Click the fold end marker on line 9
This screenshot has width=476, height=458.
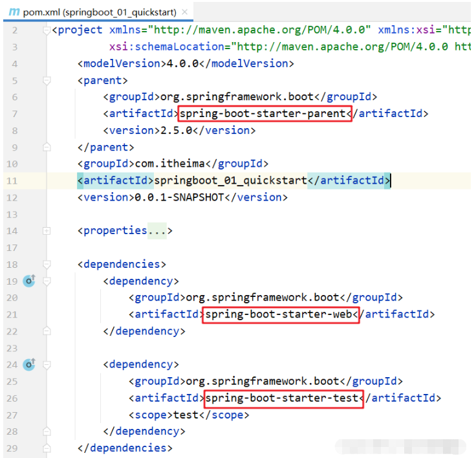pyautogui.click(x=47, y=147)
